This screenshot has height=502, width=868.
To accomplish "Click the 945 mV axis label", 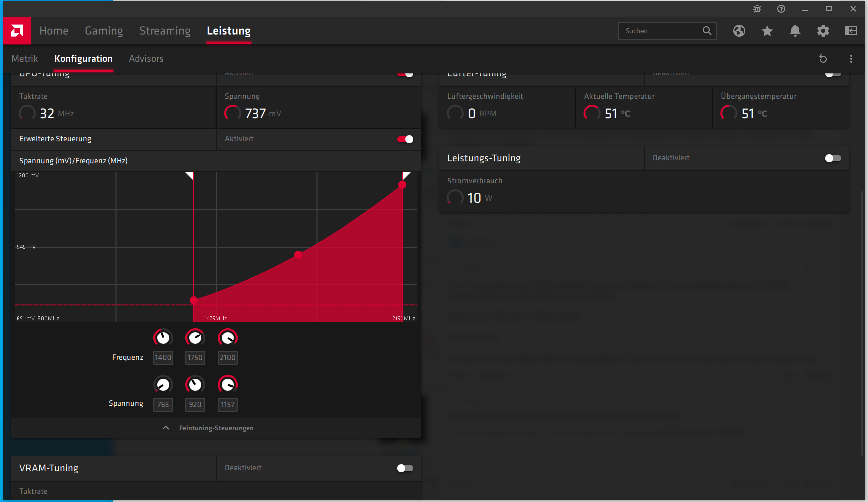I will 26,247.
